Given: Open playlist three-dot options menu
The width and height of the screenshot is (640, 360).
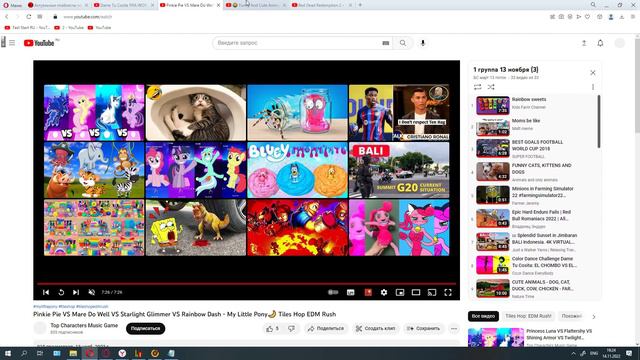Looking at the screenshot, I should click(593, 87).
